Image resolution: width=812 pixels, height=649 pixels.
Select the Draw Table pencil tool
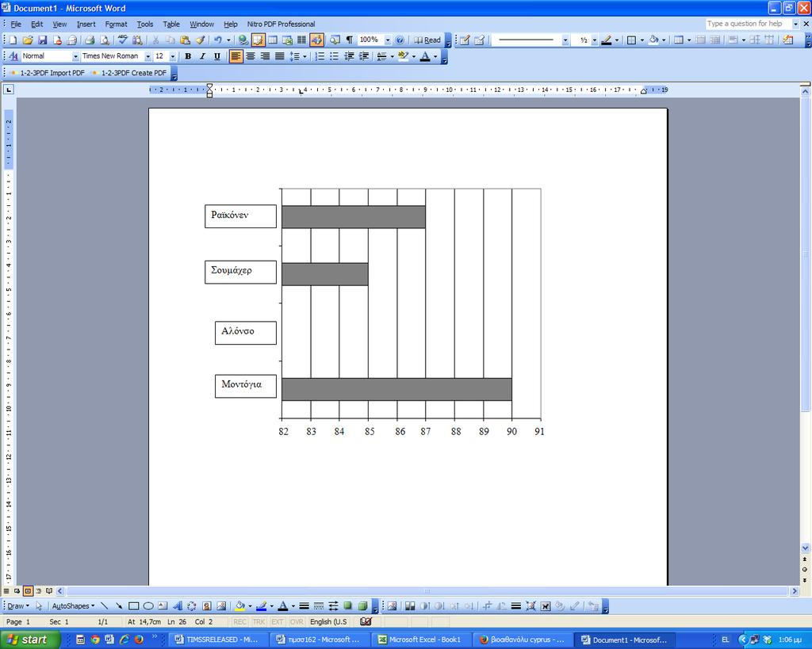pyautogui.click(x=465, y=40)
